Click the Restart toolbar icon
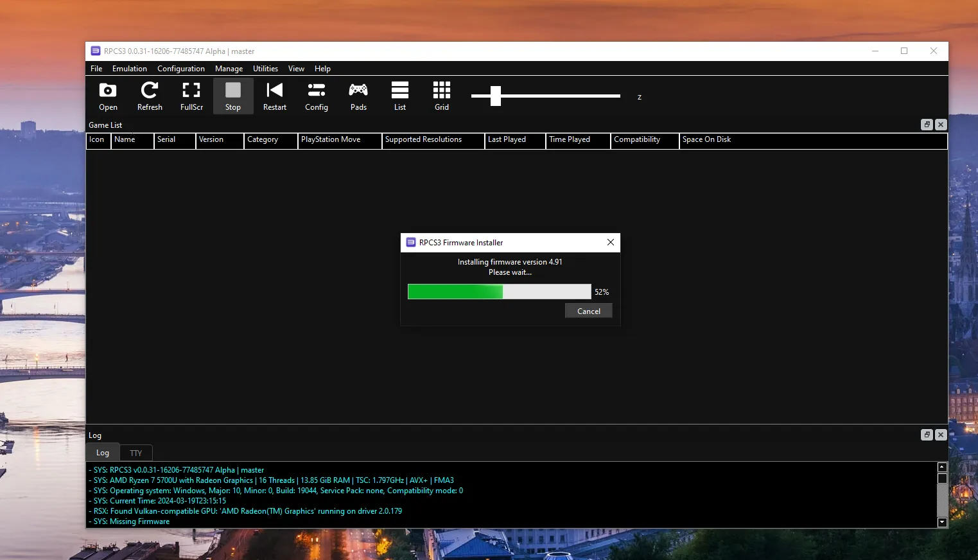978x560 pixels. pyautogui.click(x=275, y=96)
